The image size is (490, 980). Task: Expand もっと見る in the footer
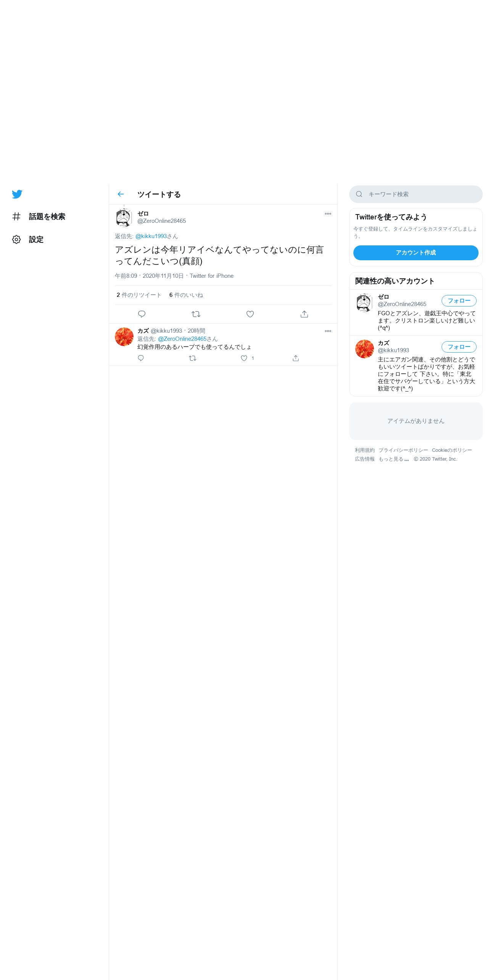coord(394,459)
